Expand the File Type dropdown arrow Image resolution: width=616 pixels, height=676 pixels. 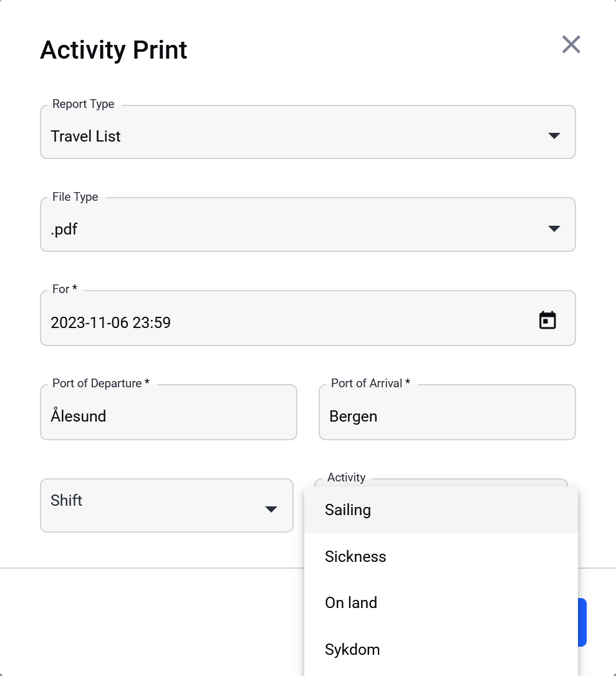tap(554, 228)
